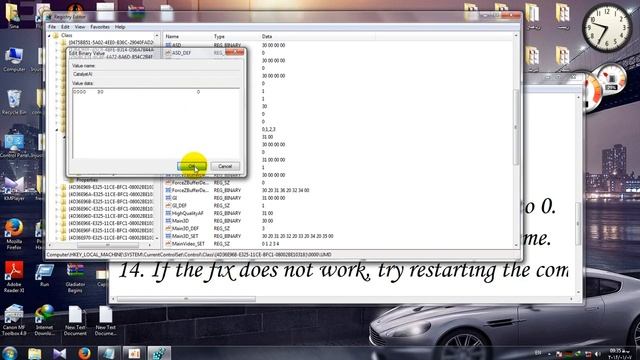The image size is (640, 360).
Task: Open the Computer desktop icon
Action: click(14, 60)
